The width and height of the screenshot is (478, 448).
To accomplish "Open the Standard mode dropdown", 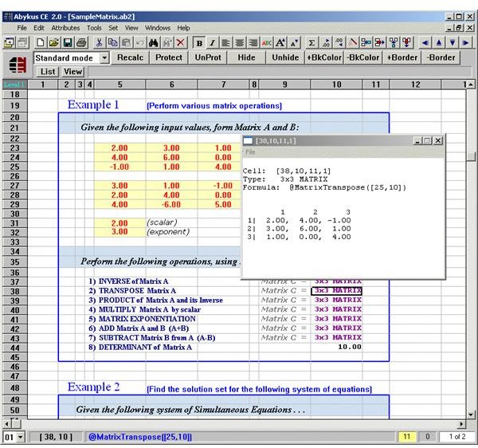I will 104,57.
